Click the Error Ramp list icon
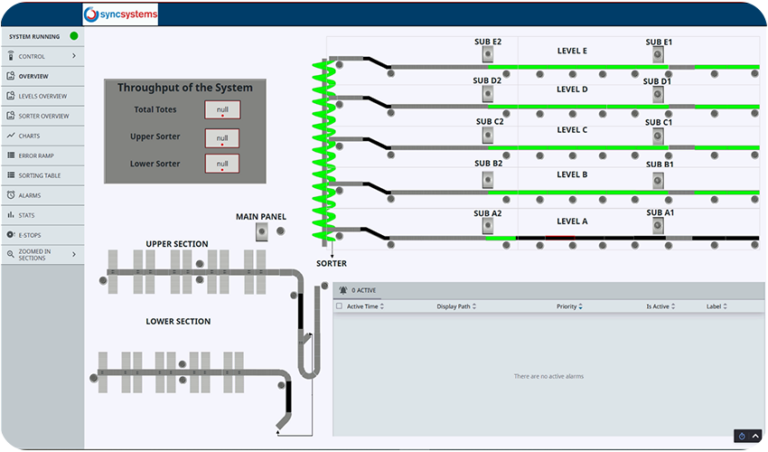Screen dimensions: 768x452 11,155
